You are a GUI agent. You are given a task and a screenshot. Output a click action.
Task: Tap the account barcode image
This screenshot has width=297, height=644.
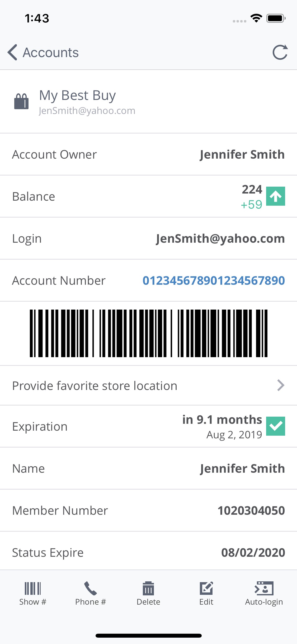[x=148, y=333]
